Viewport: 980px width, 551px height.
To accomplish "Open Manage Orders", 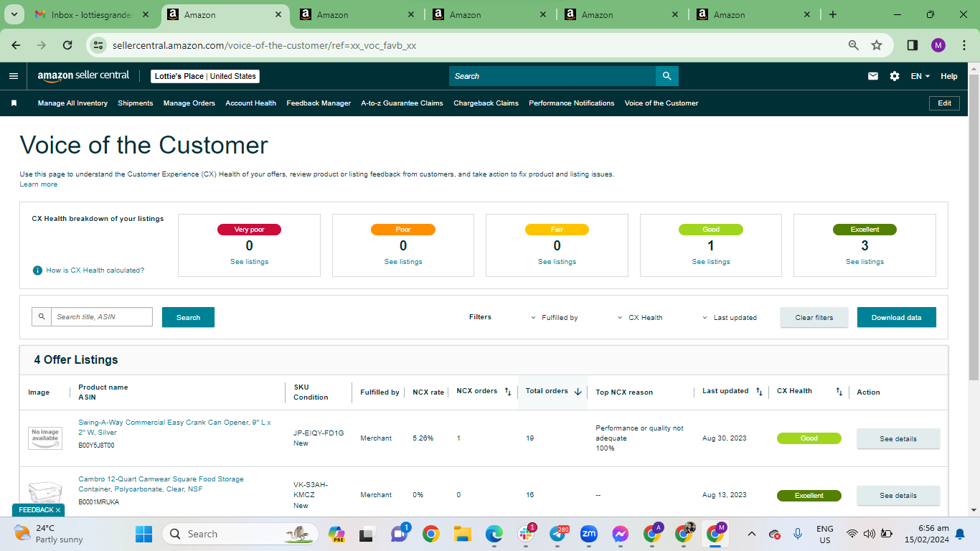I will pos(189,103).
